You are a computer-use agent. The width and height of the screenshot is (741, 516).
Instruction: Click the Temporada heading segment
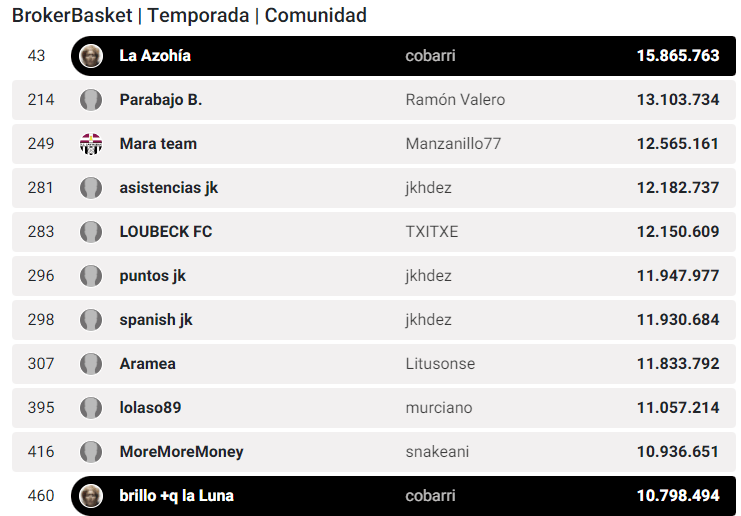[200, 16]
